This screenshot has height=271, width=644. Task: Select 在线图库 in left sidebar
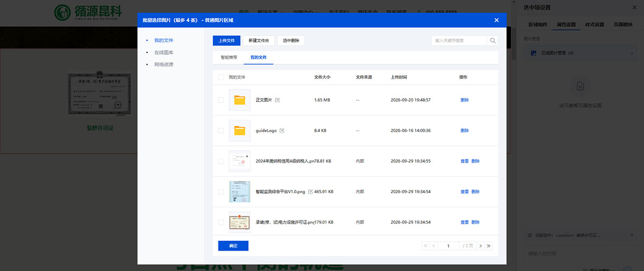tap(164, 53)
